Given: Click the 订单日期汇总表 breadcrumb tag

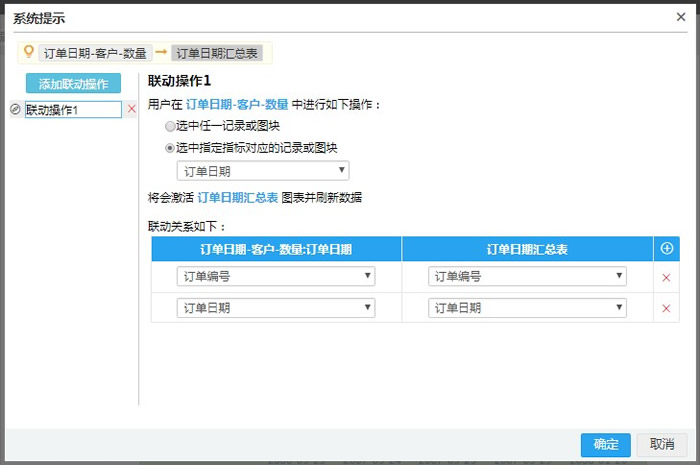Looking at the screenshot, I should [217, 53].
